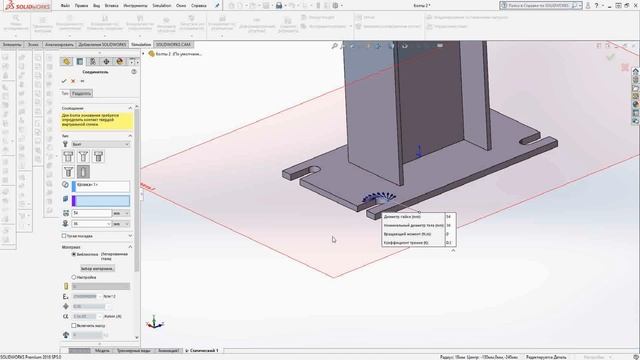The image size is (640, 360).
Task: Click the Select Material button
Action: 97,269
